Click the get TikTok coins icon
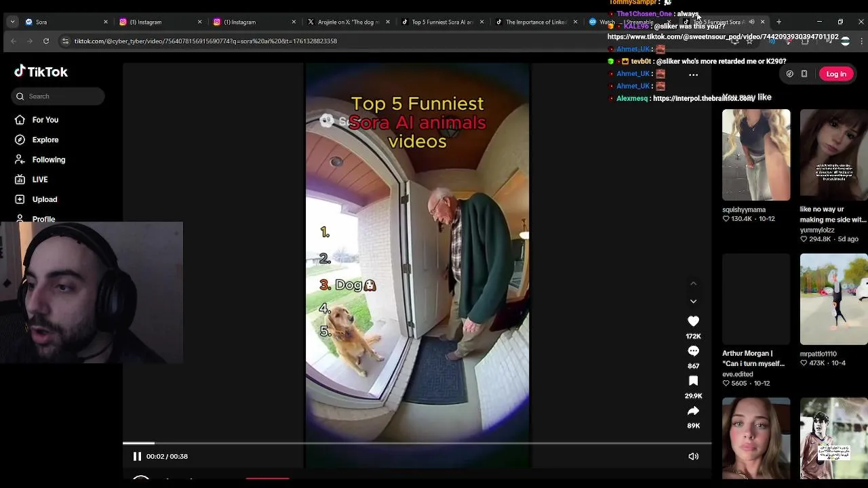This screenshot has width=868, height=488. coord(789,74)
